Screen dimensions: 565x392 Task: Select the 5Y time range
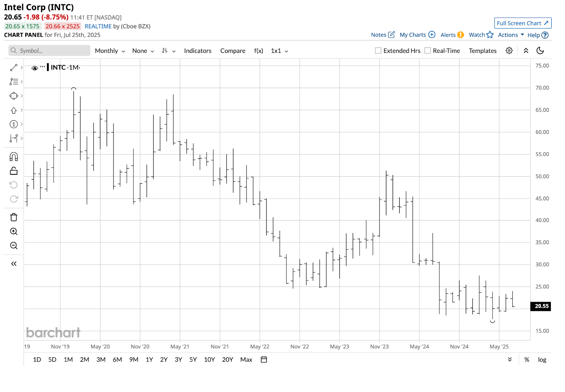[193, 360]
